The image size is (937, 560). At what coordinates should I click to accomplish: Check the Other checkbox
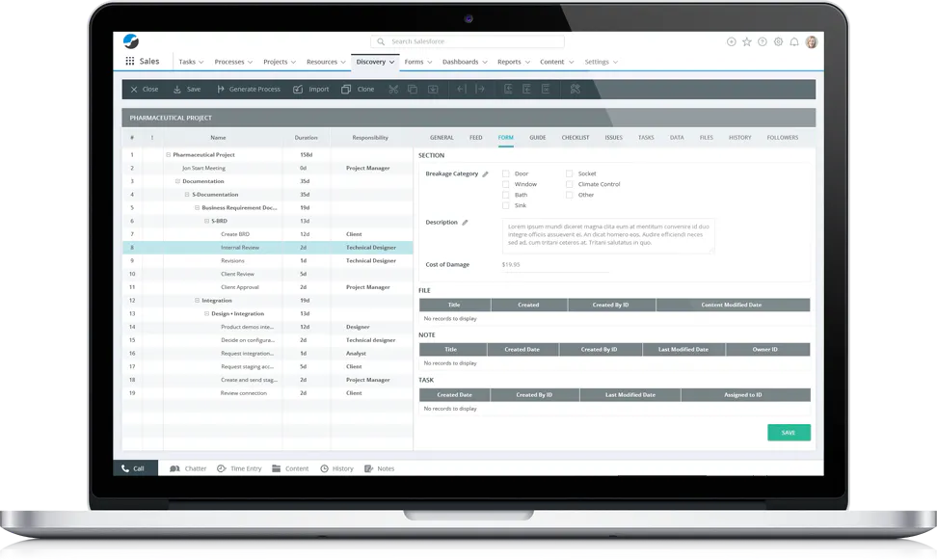[x=569, y=195]
